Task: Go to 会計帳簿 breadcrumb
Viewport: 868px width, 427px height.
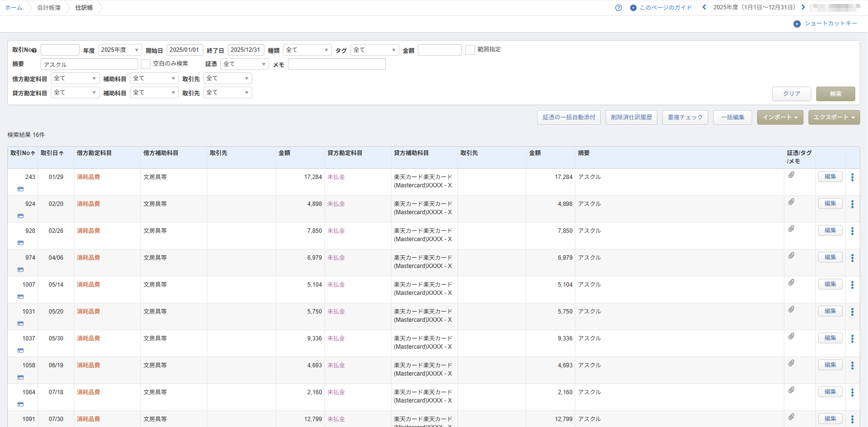Action: pos(49,8)
